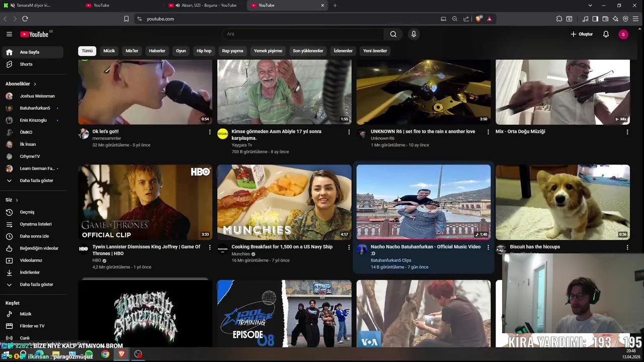Open options menu for Mix - Orta Doğu Müziği
This screenshot has height=362, width=644.
[x=627, y=132]
